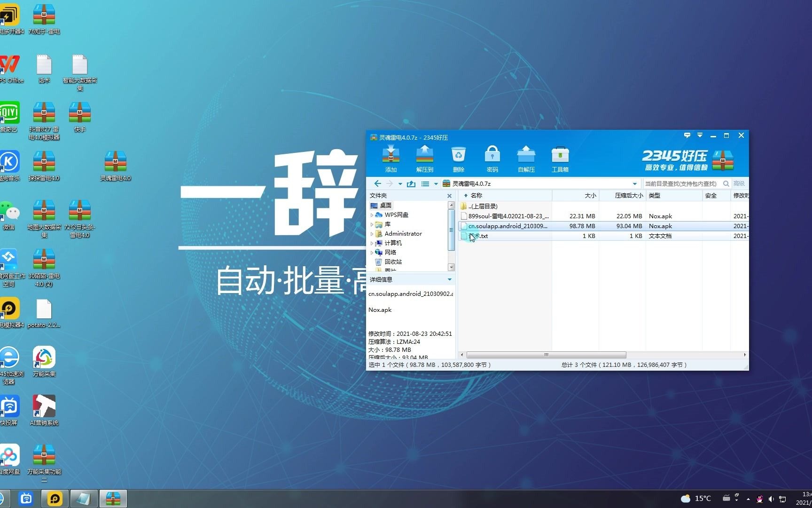Click the 删除 (Delete) trash icon
This screenshot has height=508, width=812.
[x=459, y=159]
